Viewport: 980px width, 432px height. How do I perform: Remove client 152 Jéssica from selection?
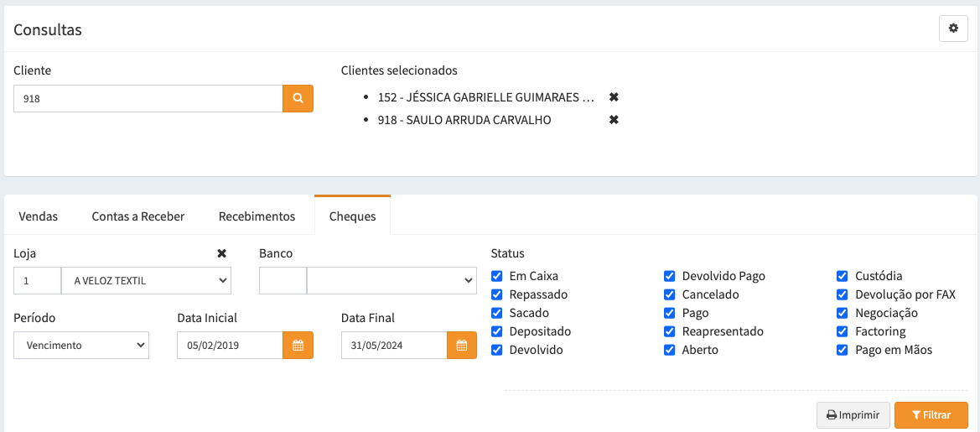614,97
